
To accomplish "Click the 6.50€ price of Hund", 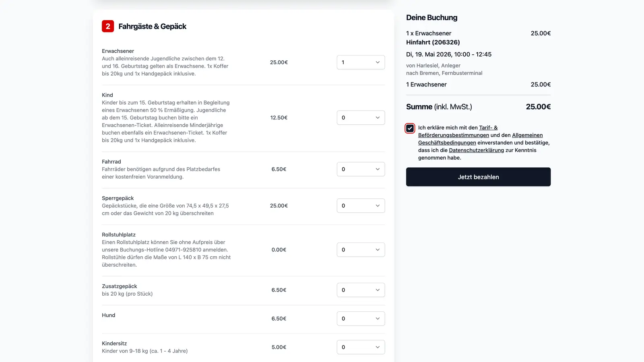I will click(279, 319).
